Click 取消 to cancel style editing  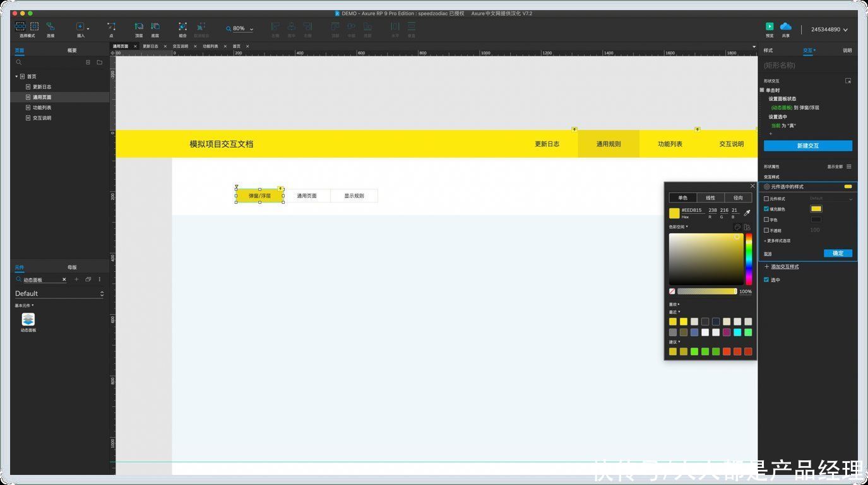[768, 254]
